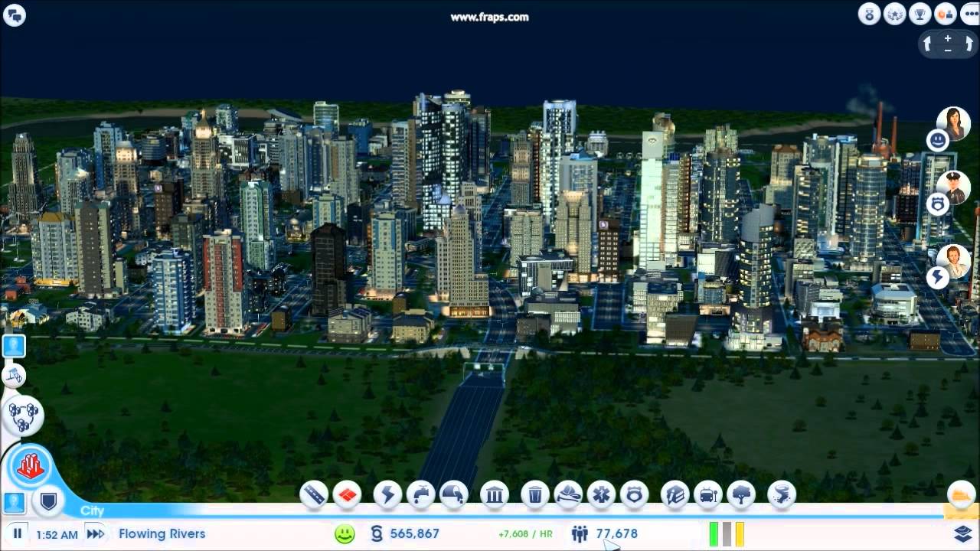Click the lightning power alert bubble
This screenshot has width=980, height=551.
938,278
